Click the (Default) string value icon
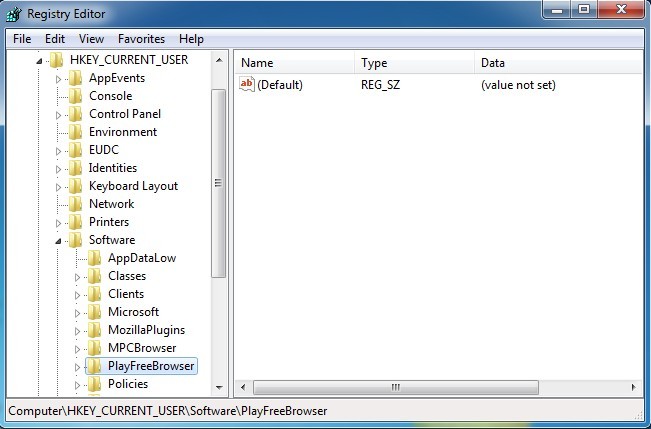651x429 pixels. (247, 84)
